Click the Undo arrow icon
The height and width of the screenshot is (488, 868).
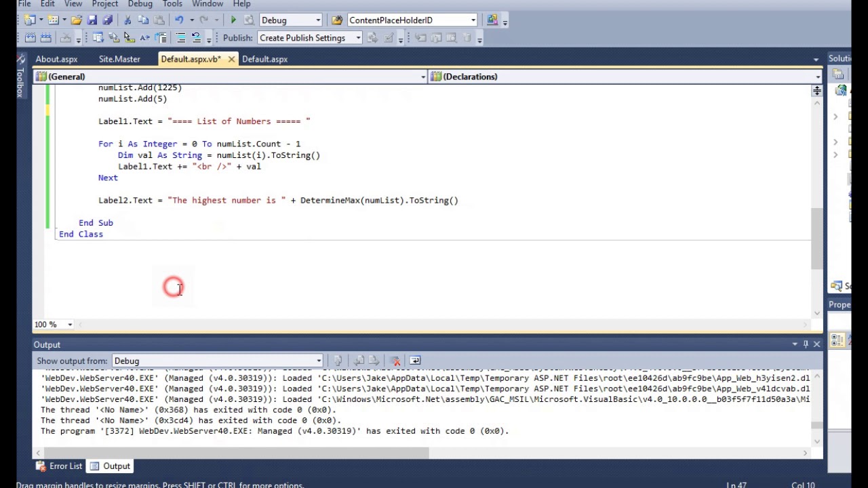(x=179, y=20)
